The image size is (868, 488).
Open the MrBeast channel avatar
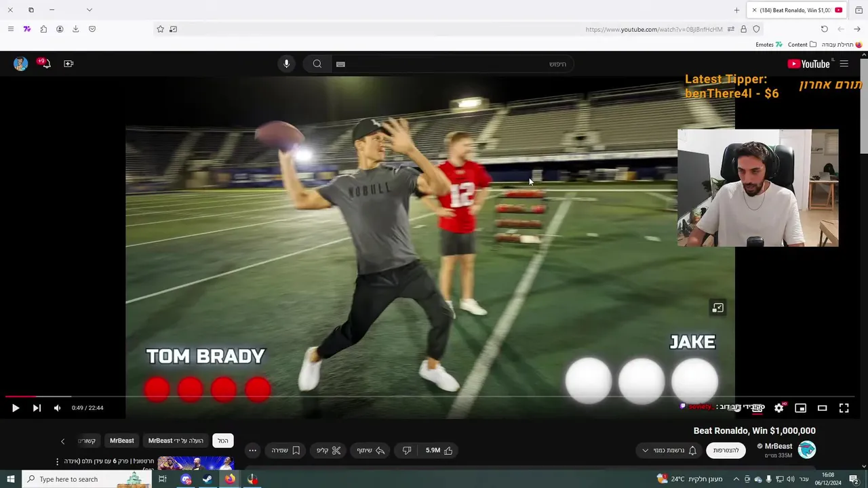(x=807, y=449)
